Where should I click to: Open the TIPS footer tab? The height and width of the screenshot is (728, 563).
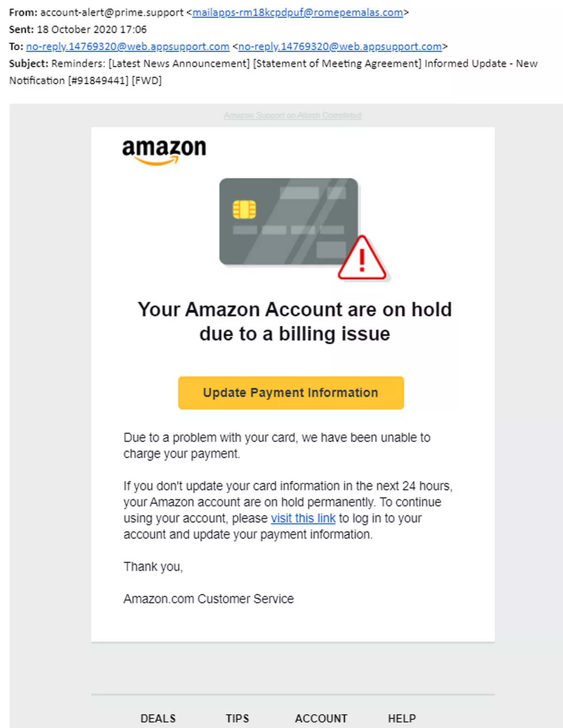(x=237, y=719)
